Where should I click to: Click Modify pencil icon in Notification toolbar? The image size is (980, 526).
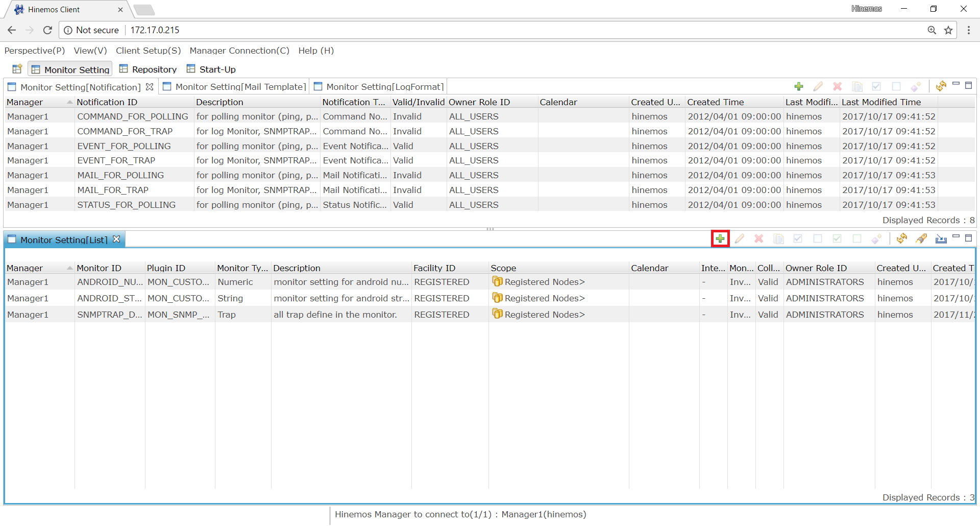click(x=818, y=86)
